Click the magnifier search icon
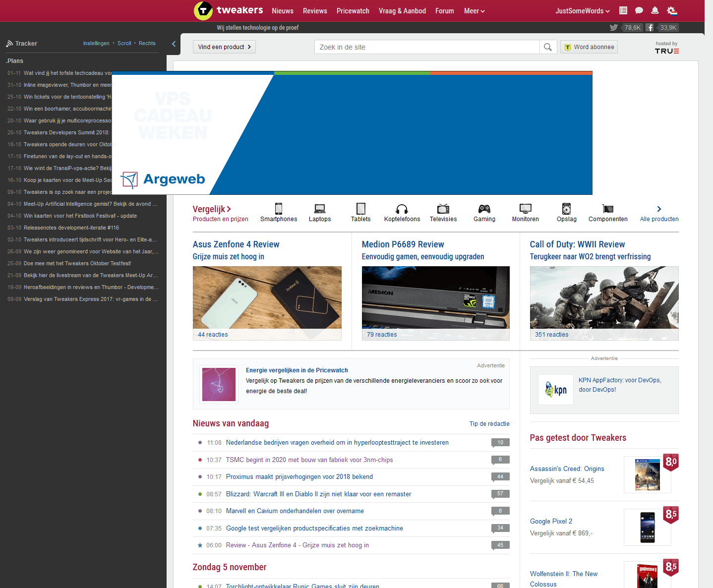The width and height of the screenshot is (713, 588). (548, 47)
